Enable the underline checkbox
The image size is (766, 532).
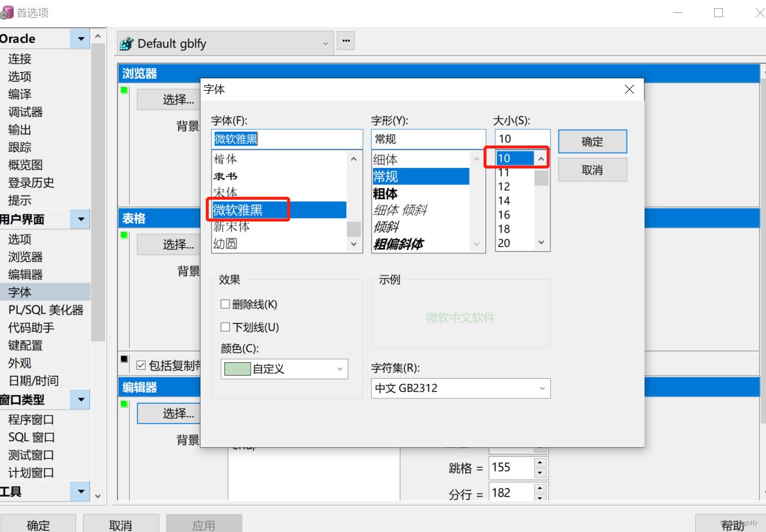225,327
